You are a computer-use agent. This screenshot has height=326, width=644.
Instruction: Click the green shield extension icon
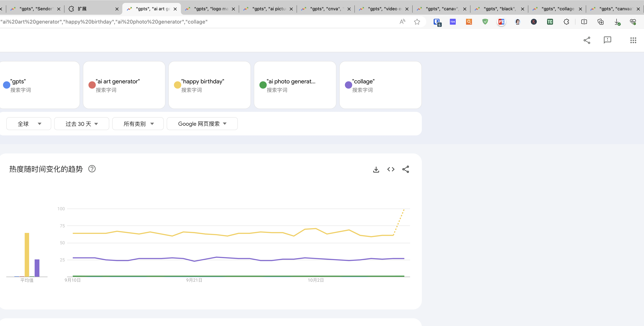tap(485, 22)
